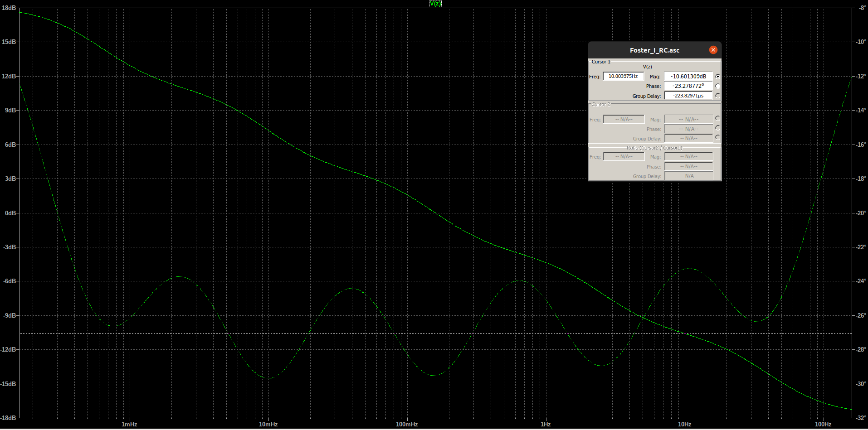Viewport: 868px width, 430px height.
Task: Click the Cursor 1 Mag value field
Action: tap(688, 77)
